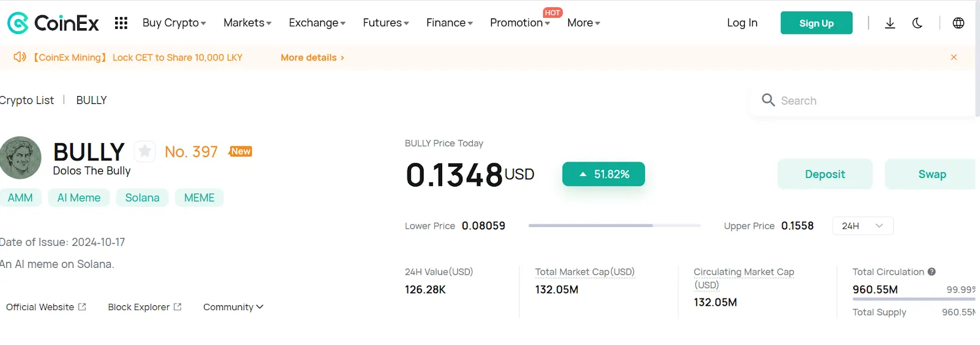Screen dimensions: 980x345
Task: Click the search magnifier icon
Action: 768,100
